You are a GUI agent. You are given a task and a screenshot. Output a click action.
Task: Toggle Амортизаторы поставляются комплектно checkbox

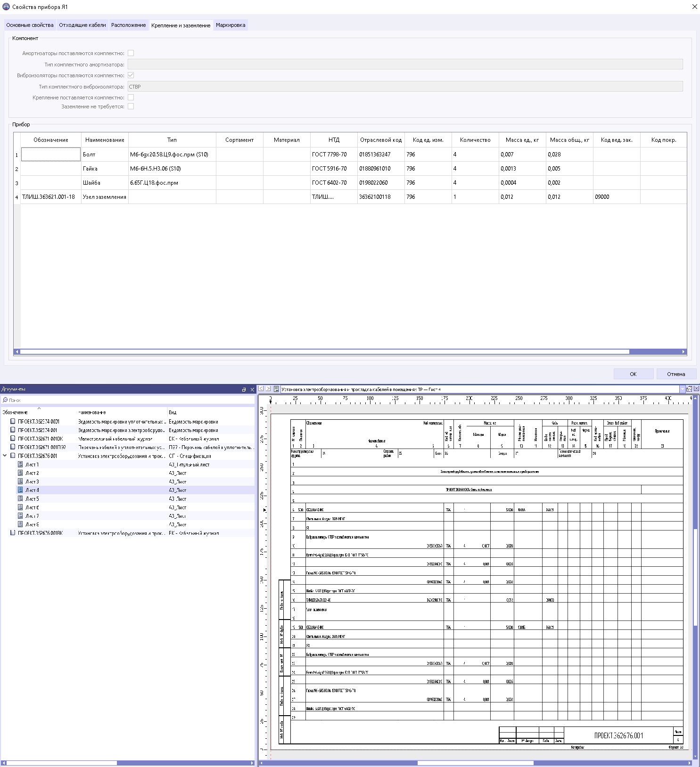coord(131,53)
